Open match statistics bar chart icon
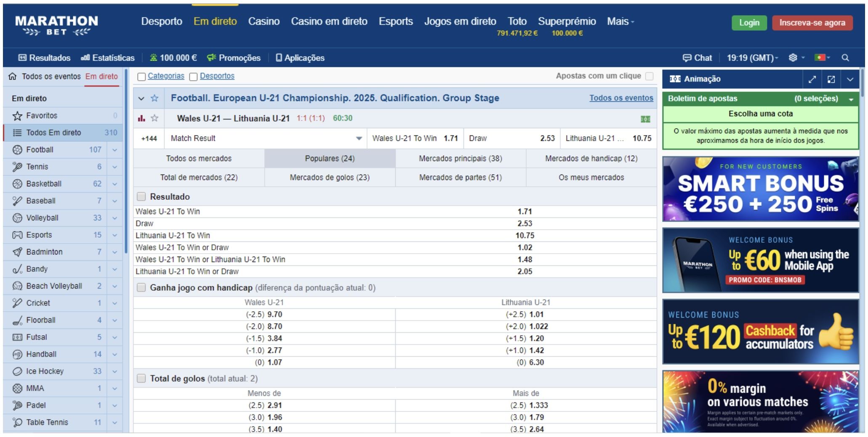This screenshot has height=437, width=868. click(141, 118)
